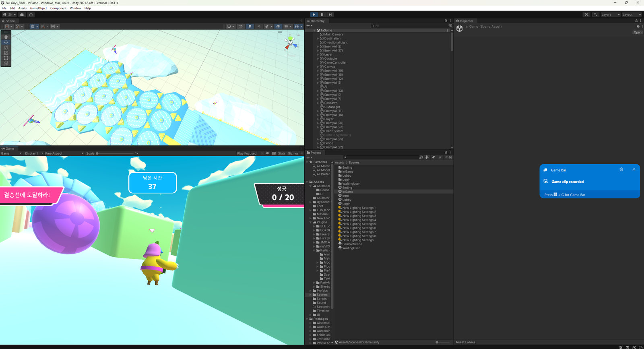Open Game Bar notification settings gear
The height and width of the screenshot is (349, 644).
tap(621, 169)
